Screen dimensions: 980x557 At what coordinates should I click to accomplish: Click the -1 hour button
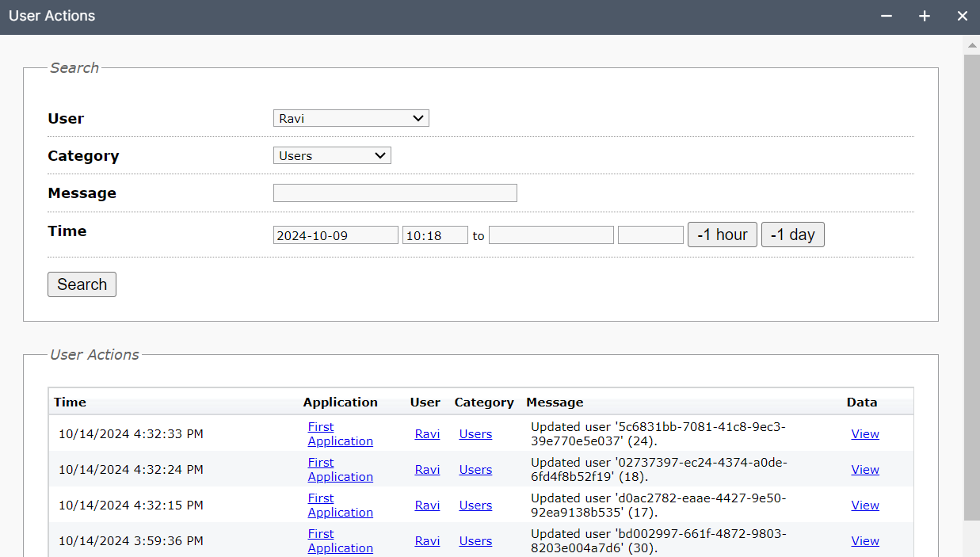(x=723, y=235)
